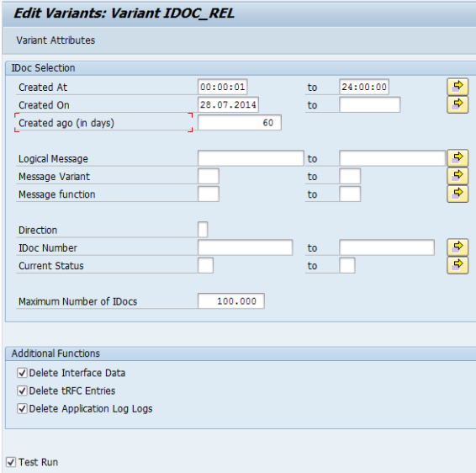Open multiple selection for Created On
The height and width of the screenshot is (473, 476).
[x=457, y=105]
